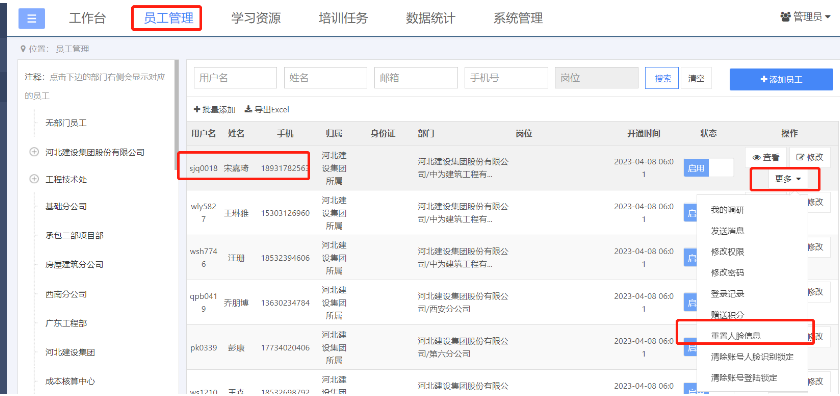This screenshot has width=840, height=396.
Task: Select 基础分公司 in the department tree
Action: click(66, 206)
